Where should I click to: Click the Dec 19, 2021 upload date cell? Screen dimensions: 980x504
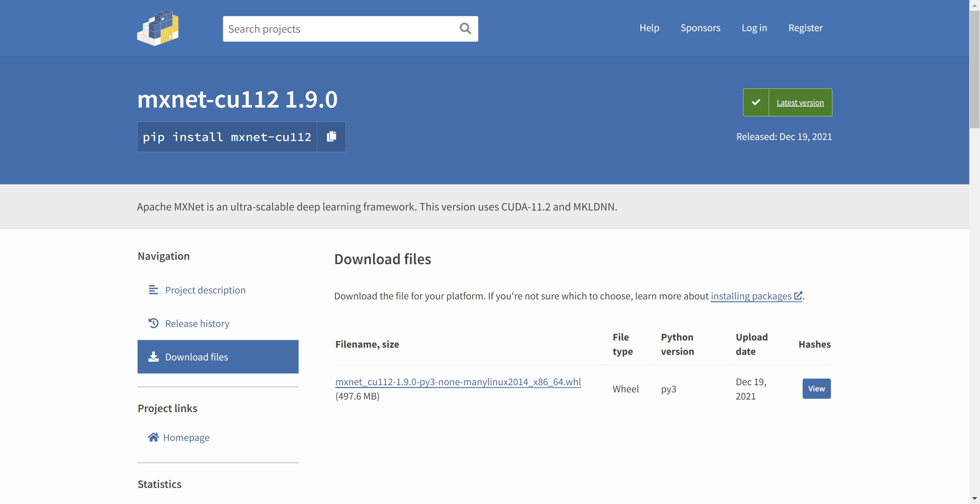[x=751, y=389]
